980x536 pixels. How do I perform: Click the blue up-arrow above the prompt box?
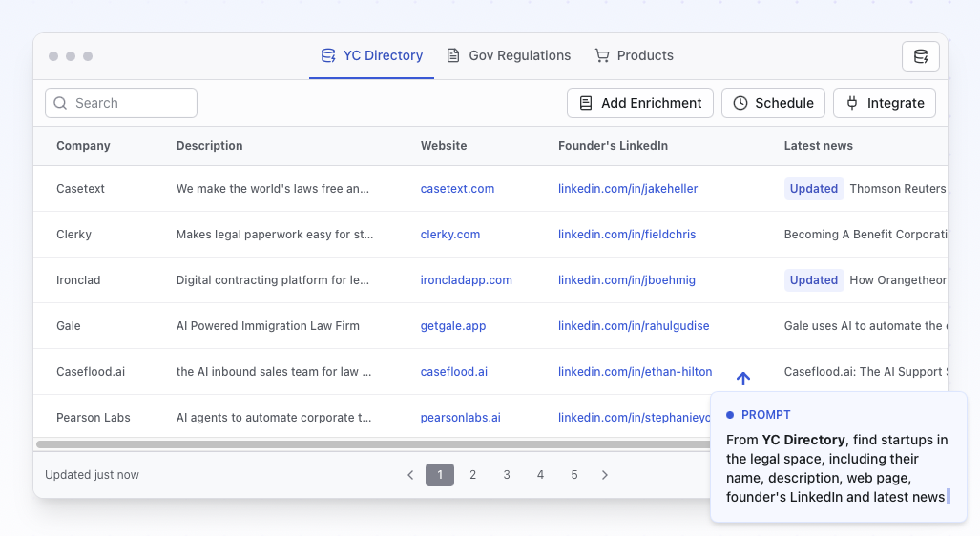(743, 378)
